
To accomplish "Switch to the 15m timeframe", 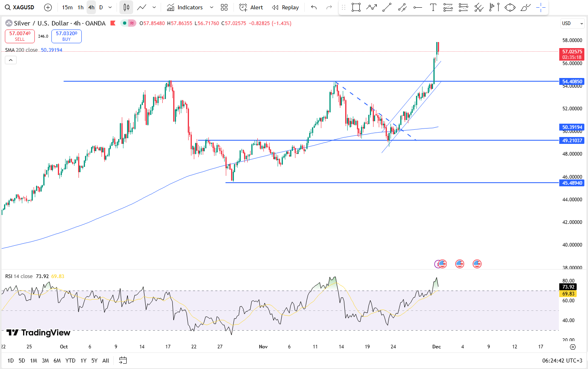I will (x=67, y=7).
